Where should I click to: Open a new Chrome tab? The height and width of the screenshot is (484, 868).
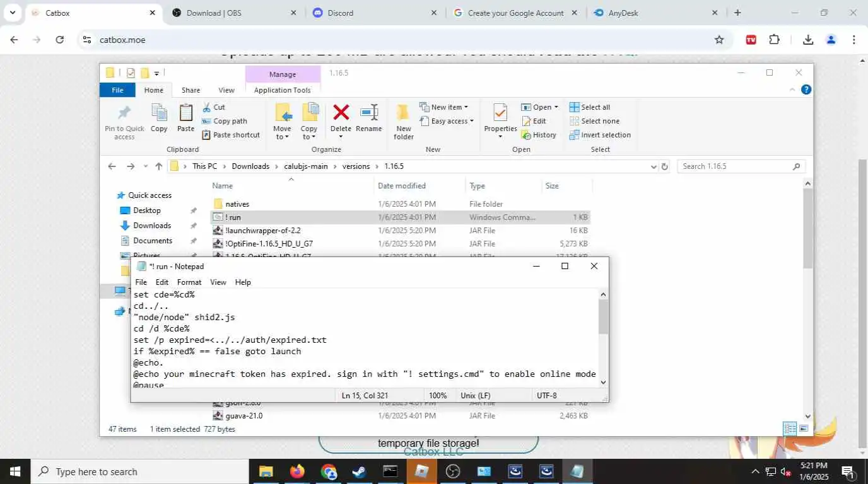click(x=737, y=13)
